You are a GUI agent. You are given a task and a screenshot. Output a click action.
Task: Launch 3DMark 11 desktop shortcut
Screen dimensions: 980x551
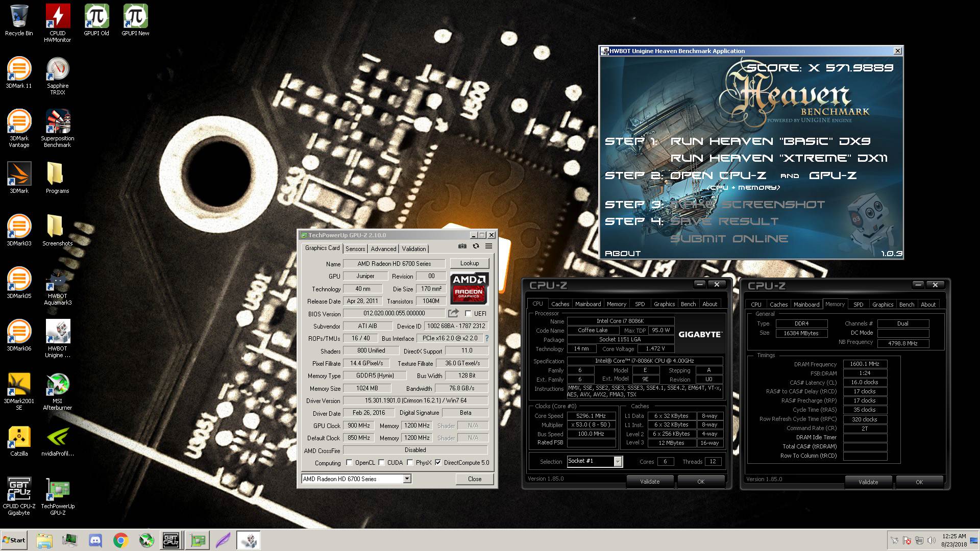[19, 73]
